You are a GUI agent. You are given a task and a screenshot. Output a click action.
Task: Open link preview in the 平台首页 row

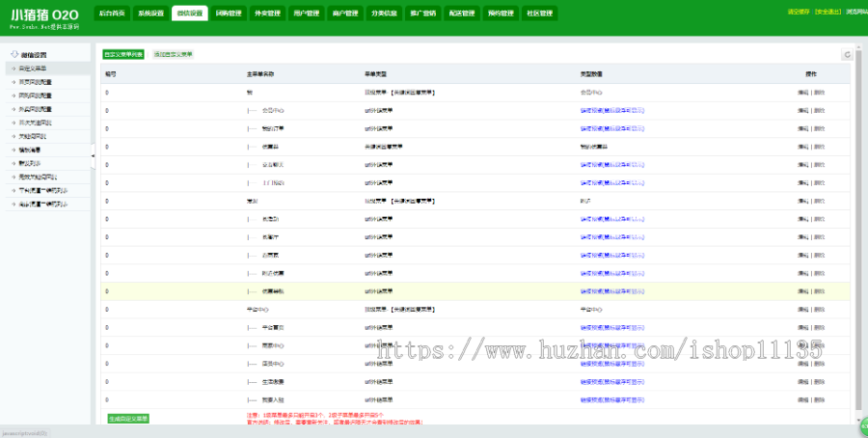[612, 328]
